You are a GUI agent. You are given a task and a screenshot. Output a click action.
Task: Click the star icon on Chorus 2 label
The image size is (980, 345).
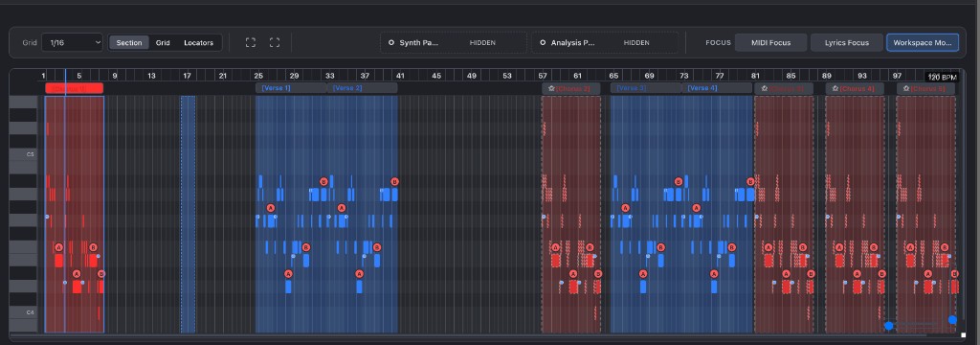(x=551, y=88)
